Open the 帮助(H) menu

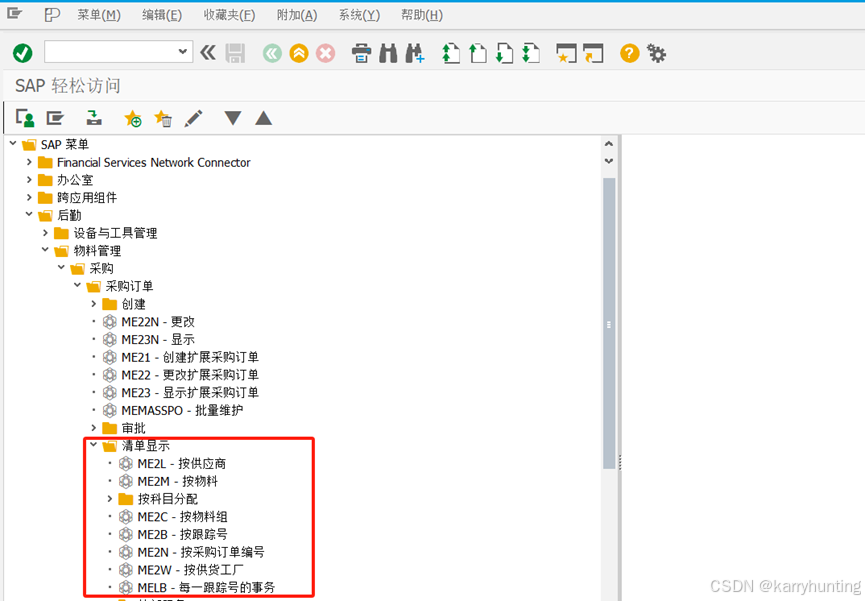(x=421, y=15)
